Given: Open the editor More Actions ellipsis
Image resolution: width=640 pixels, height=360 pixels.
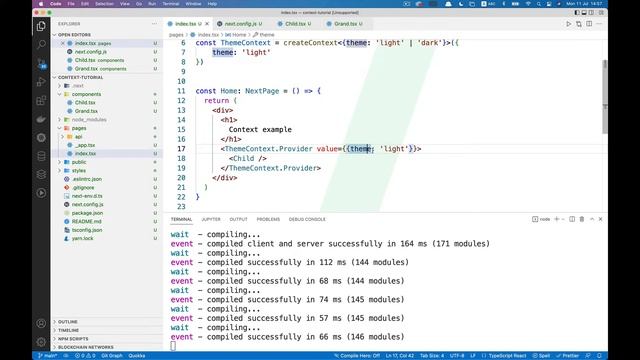Looking at the screenshot, I should point(599,24).
